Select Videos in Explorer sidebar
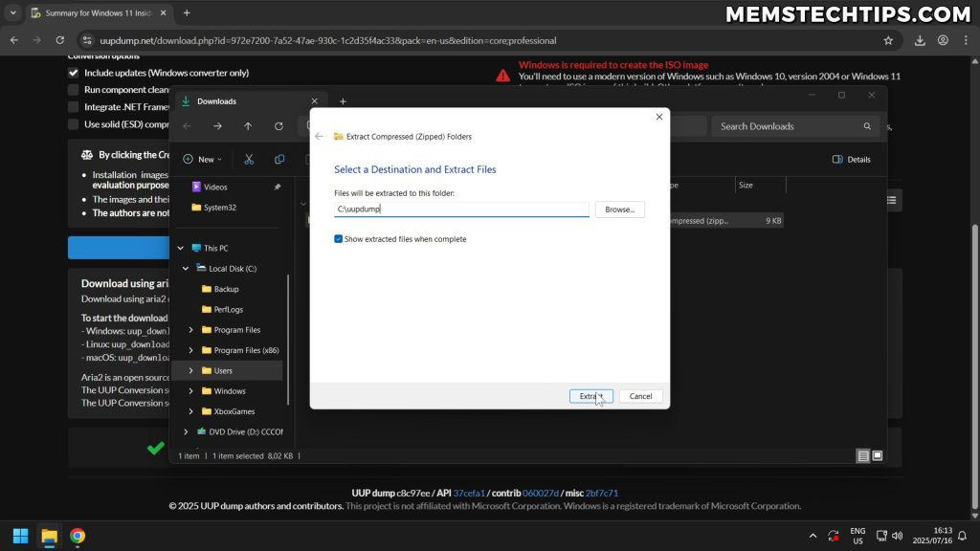This screenshot has height=551, width=980. point(215,187)
